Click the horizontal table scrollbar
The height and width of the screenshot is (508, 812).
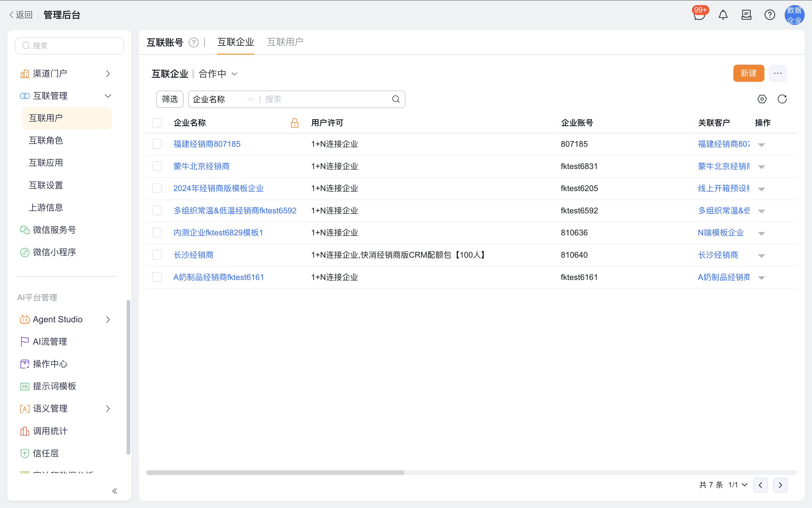[x=275, y=472]
